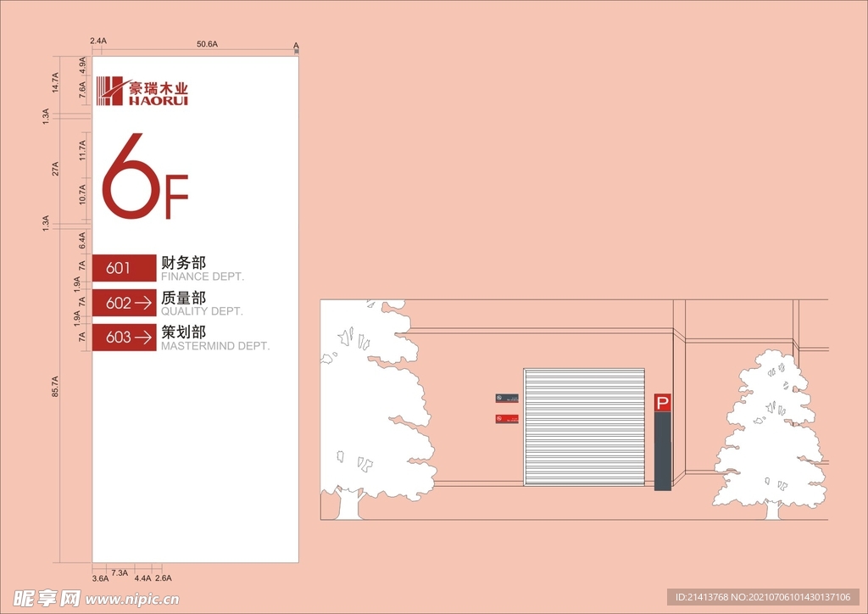Click the Chinese text 质量部
This screenshot has height=614, width=868.
tap(184, 298)
